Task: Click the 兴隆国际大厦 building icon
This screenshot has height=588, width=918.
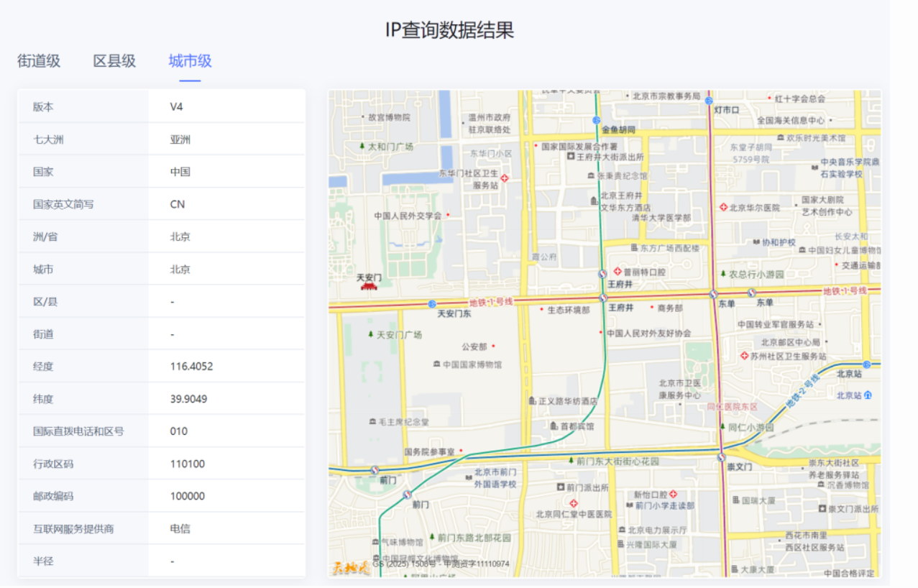Action: [620, 544]
